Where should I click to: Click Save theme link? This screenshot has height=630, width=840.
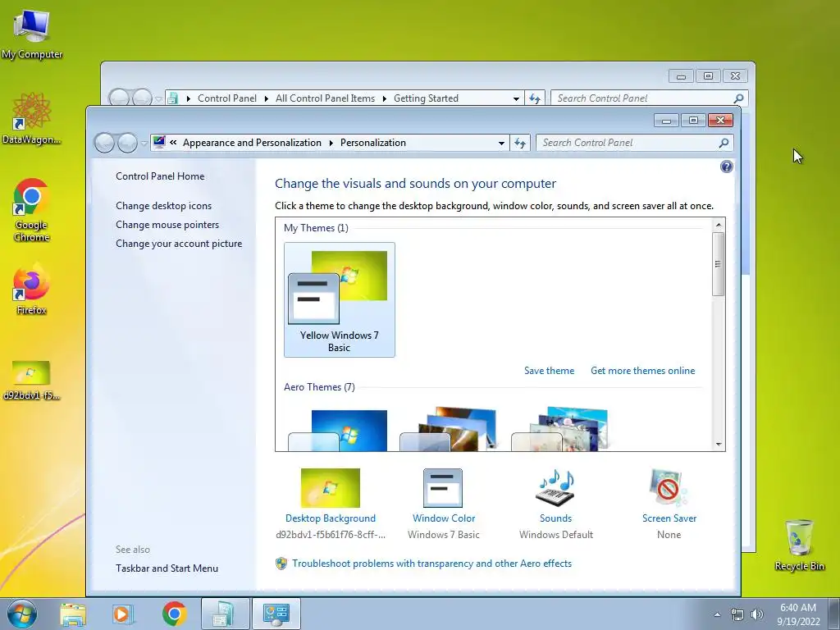pyautogui.click(x=549, y=371)
